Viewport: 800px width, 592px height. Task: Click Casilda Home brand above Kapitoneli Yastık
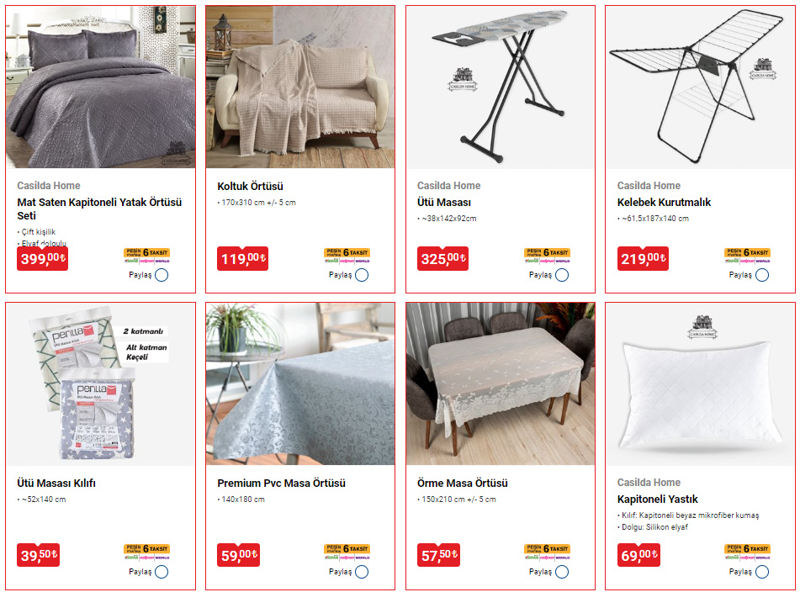pos(648,482)
